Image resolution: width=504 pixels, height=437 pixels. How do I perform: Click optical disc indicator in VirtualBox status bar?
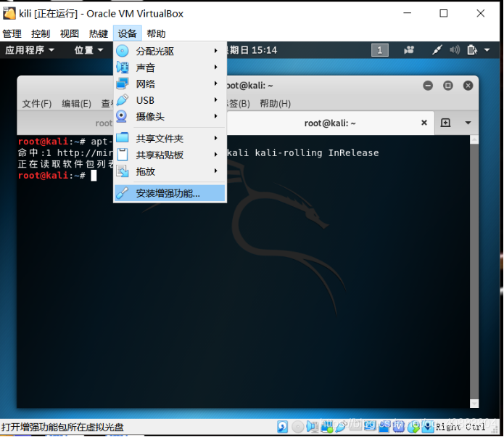[297, 427]
